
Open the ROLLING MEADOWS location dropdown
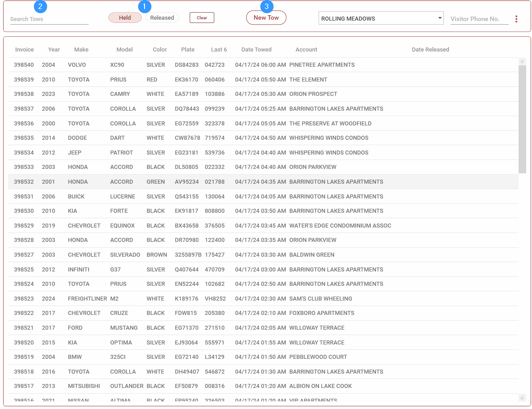[381, 18]
